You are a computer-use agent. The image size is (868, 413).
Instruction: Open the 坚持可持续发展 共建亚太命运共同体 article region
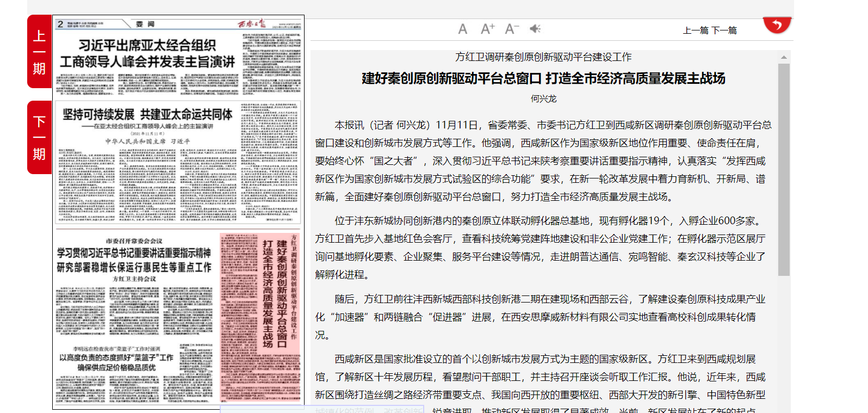[178, 162]
